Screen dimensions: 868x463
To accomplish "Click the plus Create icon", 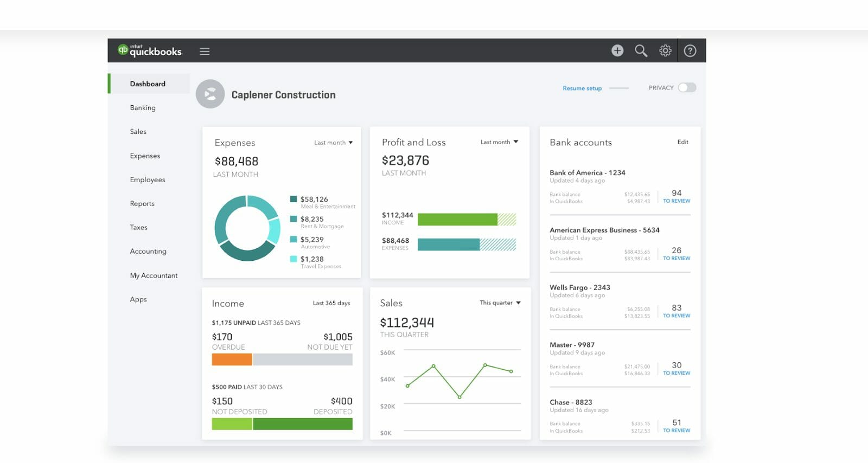I will coord(617,50).
